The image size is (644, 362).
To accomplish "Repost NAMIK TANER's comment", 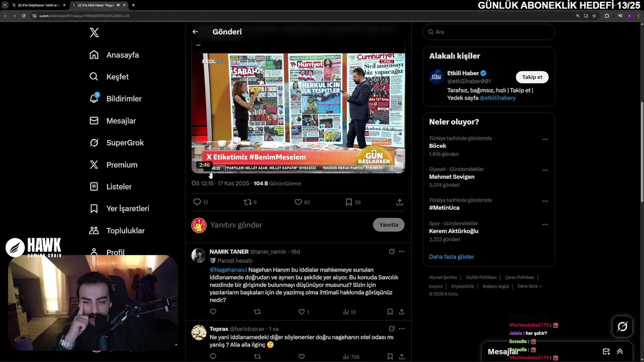I will 257,312.
